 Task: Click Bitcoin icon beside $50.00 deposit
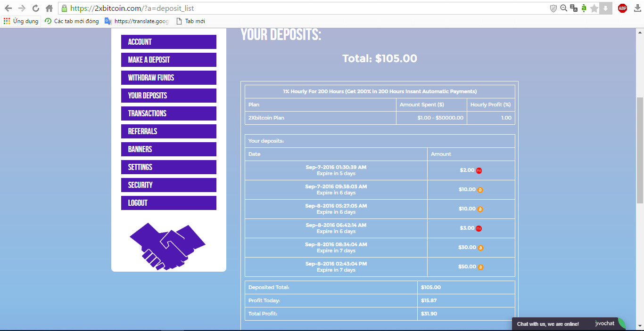click(x=480, y=267)
